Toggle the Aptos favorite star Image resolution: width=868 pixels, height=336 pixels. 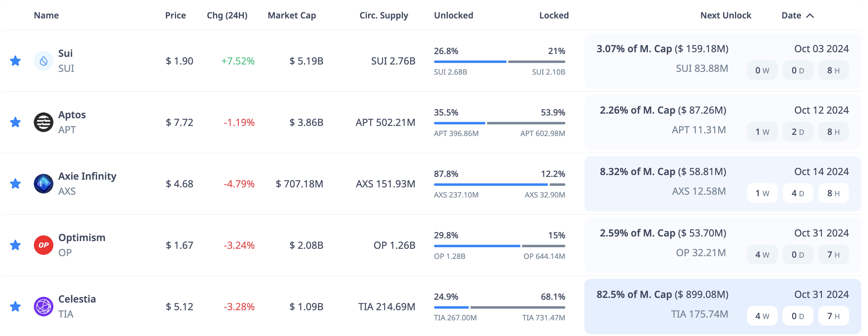coord(15,122)
